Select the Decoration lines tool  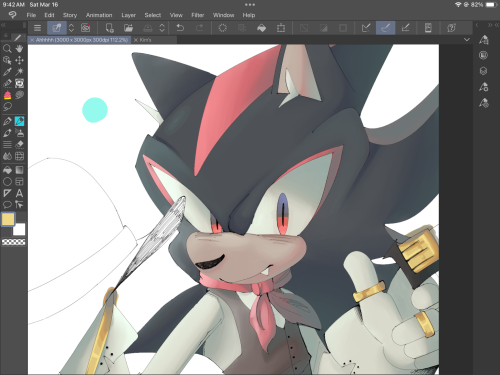pos(7,144)
